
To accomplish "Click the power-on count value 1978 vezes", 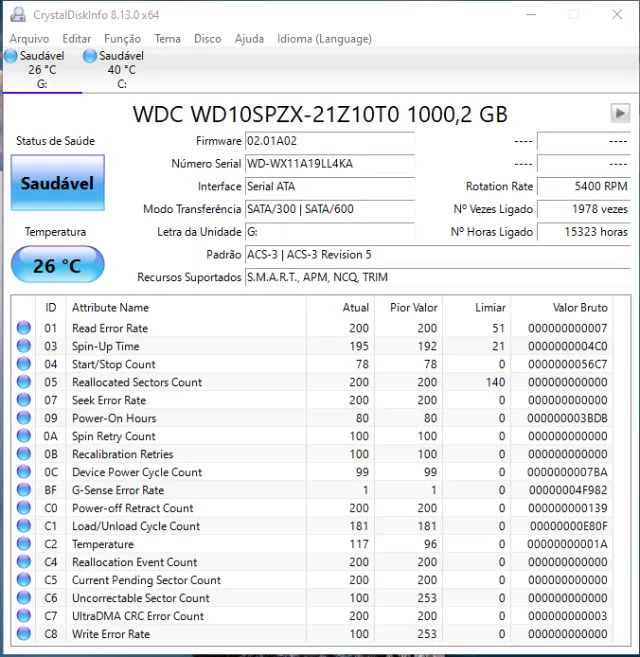I will point(583,209).
